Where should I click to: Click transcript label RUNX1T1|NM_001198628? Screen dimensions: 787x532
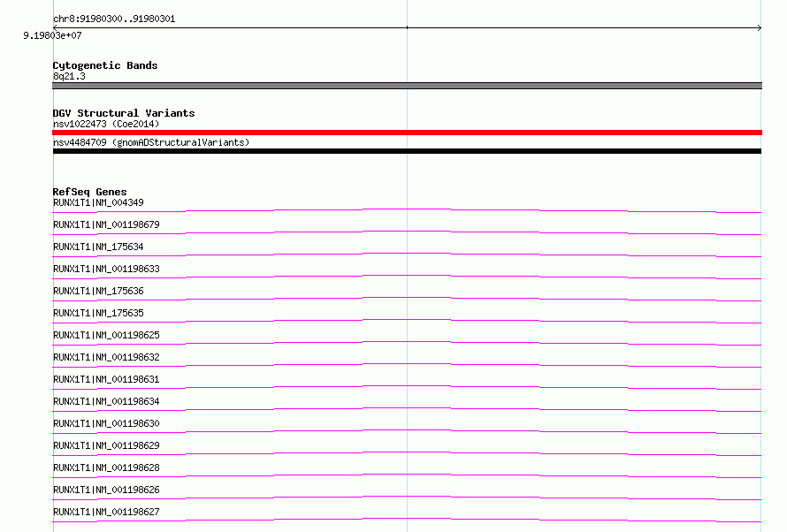coord(106,467)
